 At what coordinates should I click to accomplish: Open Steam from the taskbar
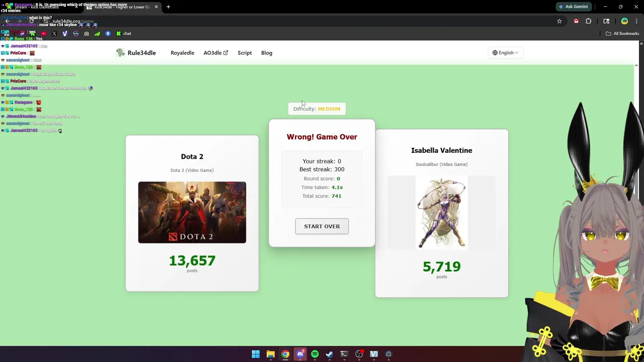tap(329, 354)
